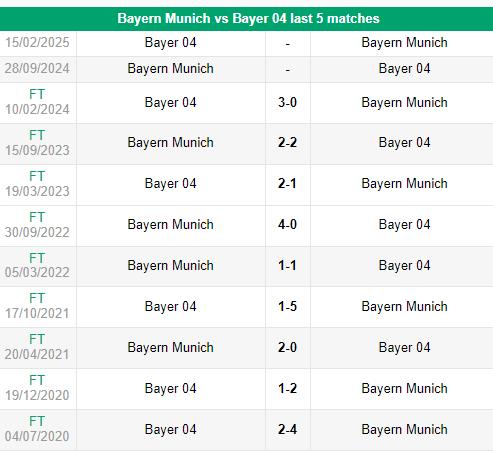Click Bayer 04 home team in 19/12/2020 row
This screenshot has height=451, width=493.
tap(170, 389)
